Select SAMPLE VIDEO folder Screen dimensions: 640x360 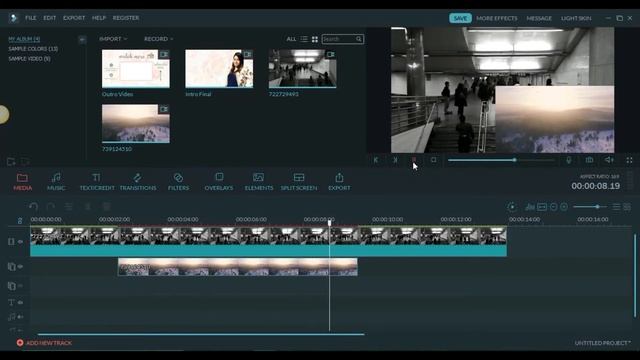(29, 59)
